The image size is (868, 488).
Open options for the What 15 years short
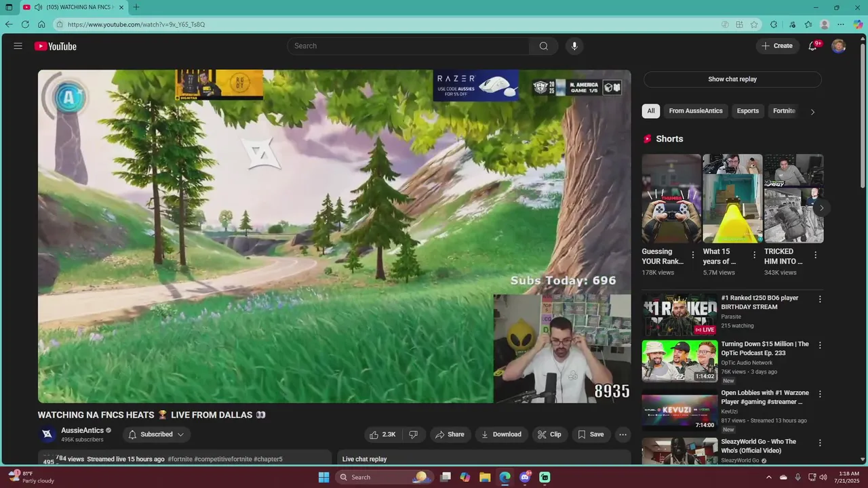point(754,256)
